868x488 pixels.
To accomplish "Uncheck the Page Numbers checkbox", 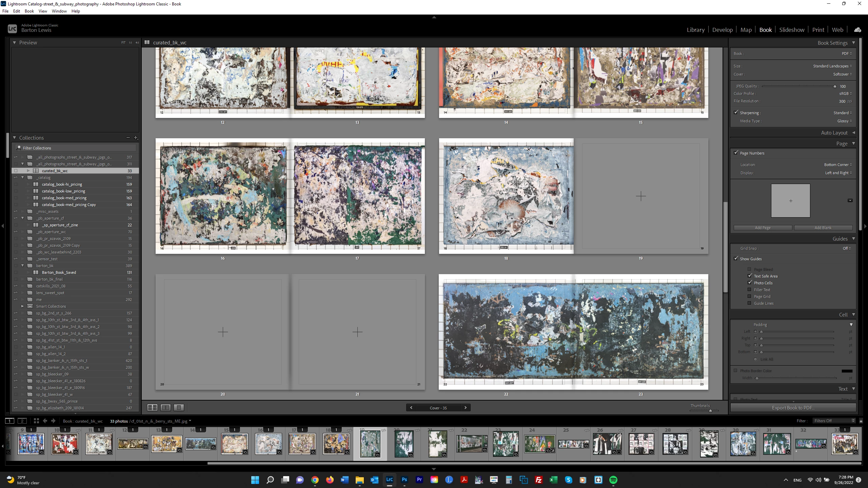I will tap(736, 153).
